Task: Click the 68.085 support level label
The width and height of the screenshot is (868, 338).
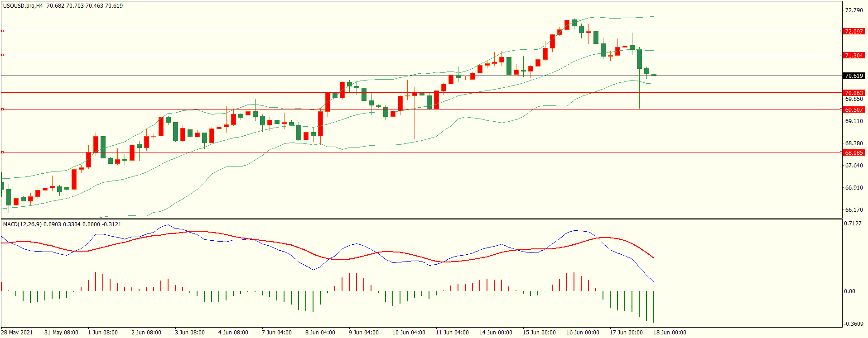Action: [x=854, y=152]
